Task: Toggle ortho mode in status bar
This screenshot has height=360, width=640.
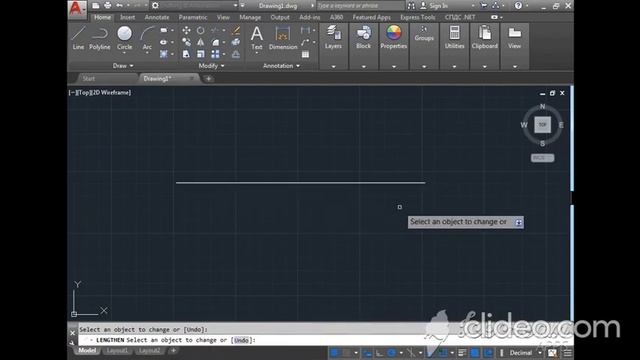Action: click(379, 353)
